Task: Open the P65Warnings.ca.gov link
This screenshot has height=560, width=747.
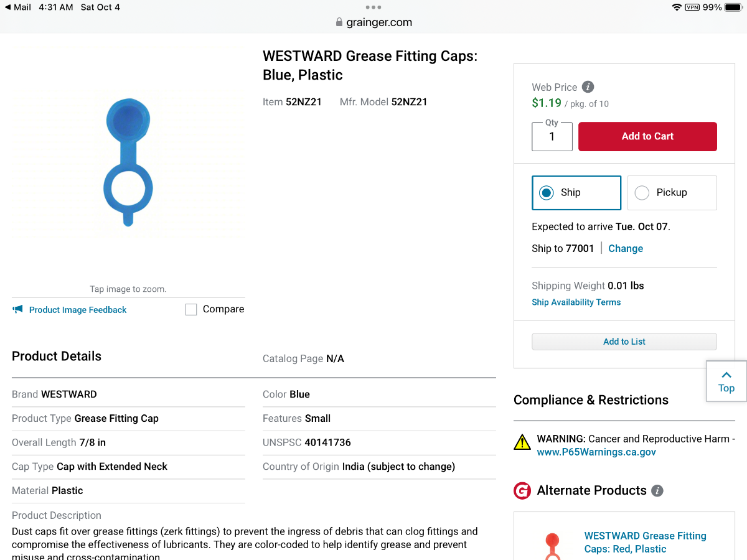Action: 596,452
